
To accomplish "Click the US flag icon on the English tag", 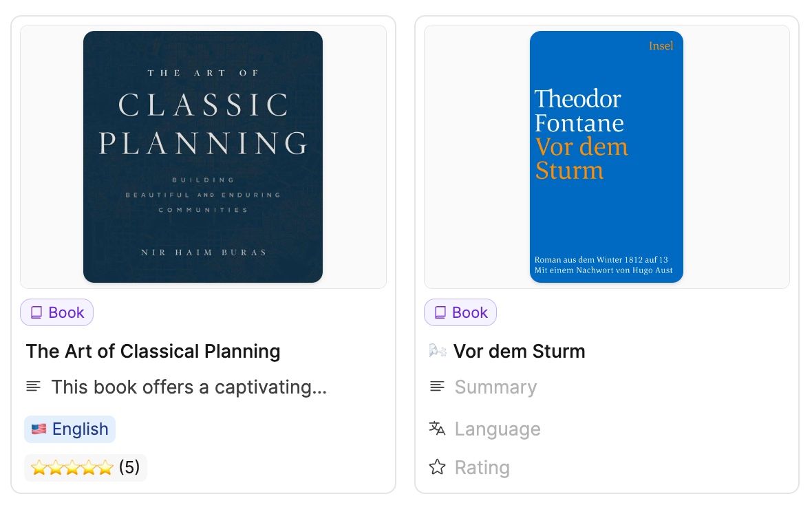I will coord(39,429).
